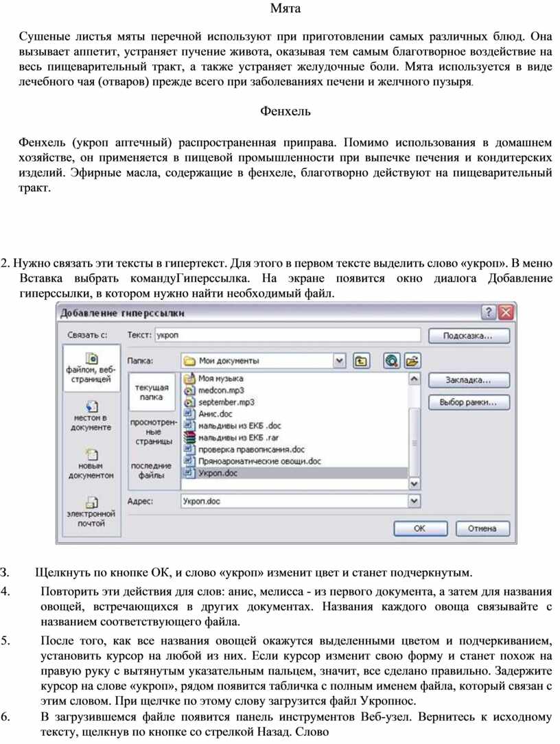Image resolution: width=560 pixels, height=744 pixels.
Task: Open the Подсказка... button
Action: [x=469, y=336]
